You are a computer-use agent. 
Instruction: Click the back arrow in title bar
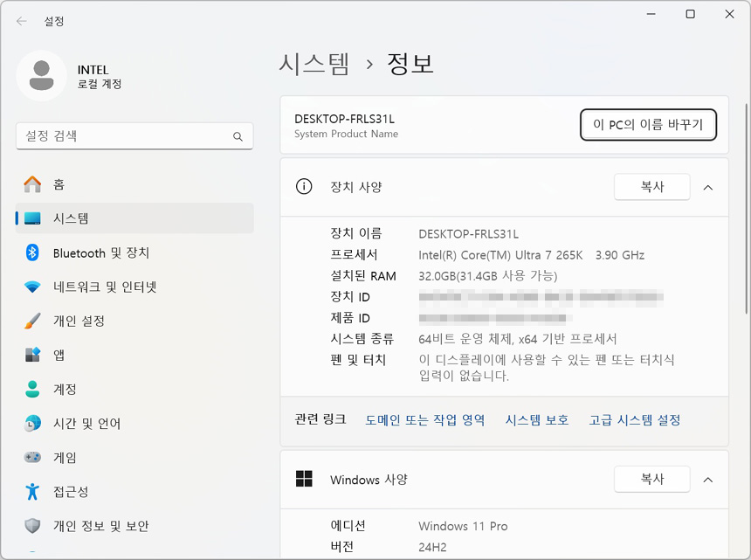22,21
